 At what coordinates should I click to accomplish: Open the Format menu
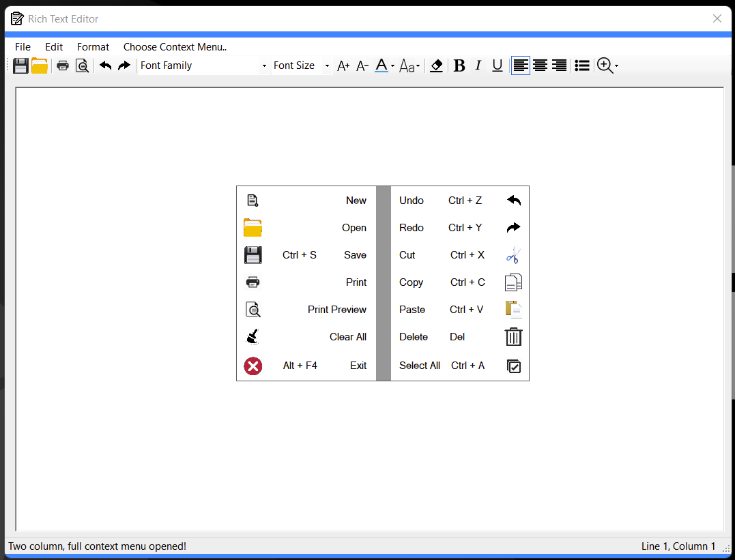[x=93, y=47]
